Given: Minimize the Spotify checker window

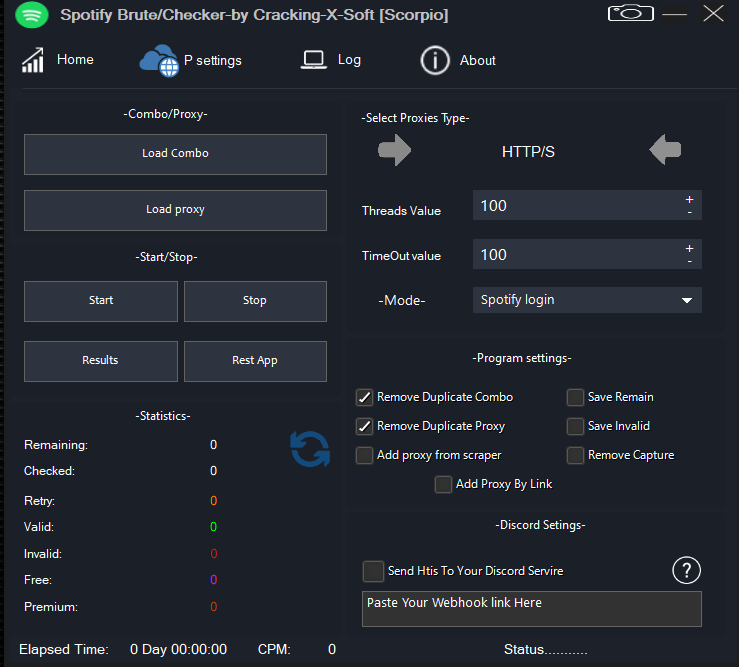Looking at the screenshot, I should [674, 14].
